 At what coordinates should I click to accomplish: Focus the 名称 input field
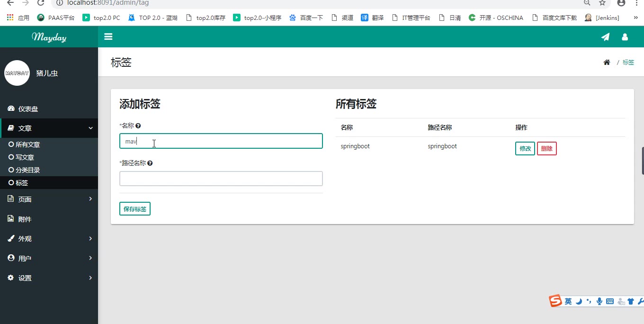(221, 141)
